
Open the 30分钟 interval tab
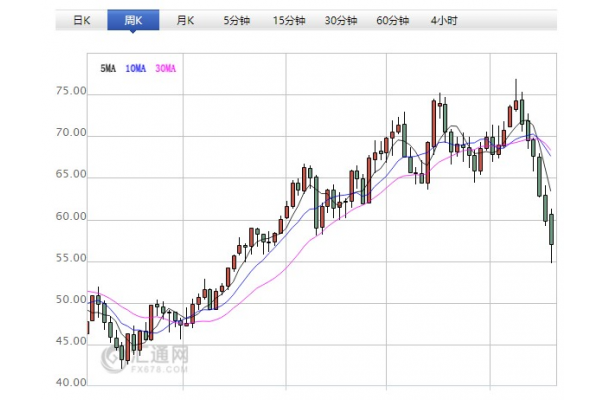[341, 20]
